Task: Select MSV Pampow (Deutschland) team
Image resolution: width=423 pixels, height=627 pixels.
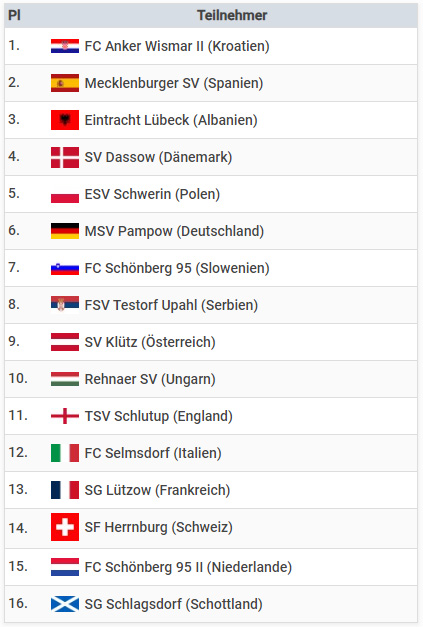Action: click(174, 231)
